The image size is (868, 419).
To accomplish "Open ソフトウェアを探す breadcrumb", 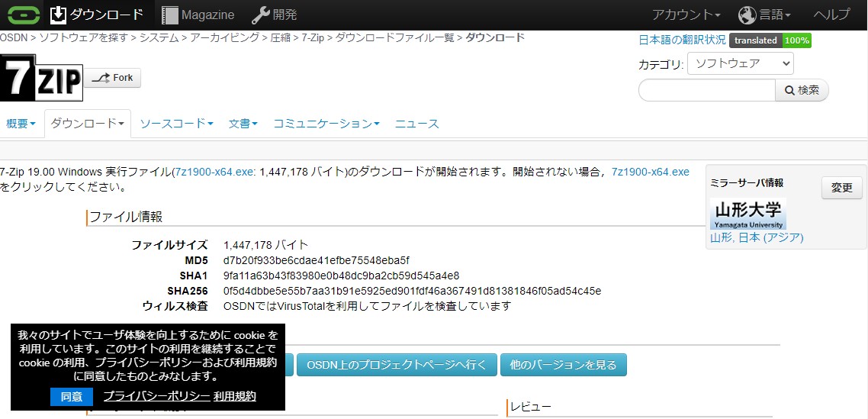I will pos(83,37).
